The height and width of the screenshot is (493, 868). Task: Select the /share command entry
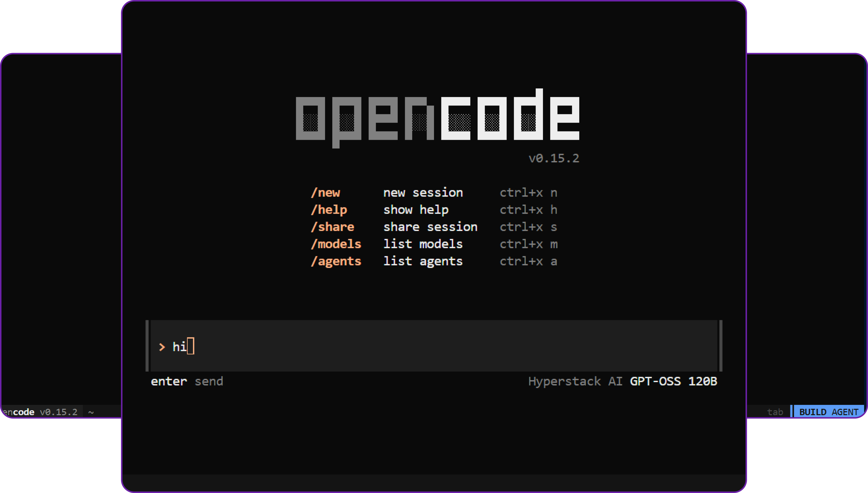tap(333, 226)
